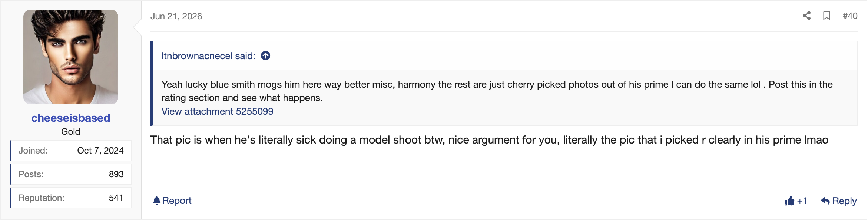Open cheeseisbased's avatar picture
Viewport: 868px width, 222px height.
click(x=71, y=57)
